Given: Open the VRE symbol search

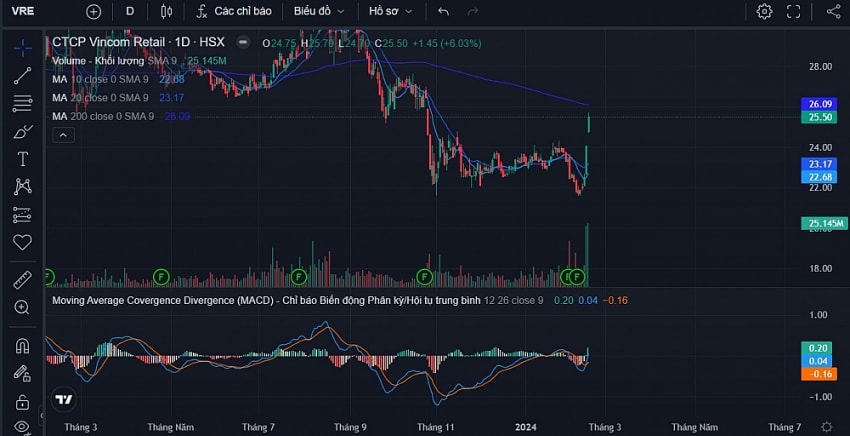Looking at the screenshot, I should pos(23,11).
